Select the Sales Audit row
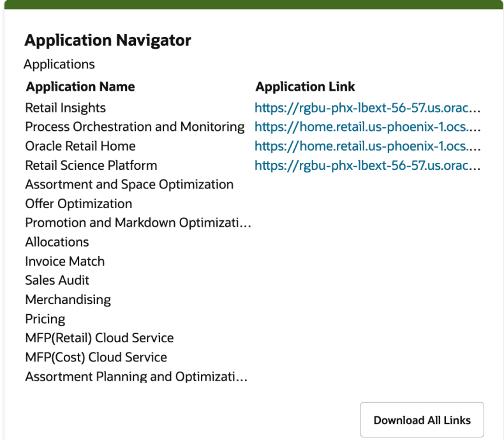 tap(57, 280)
